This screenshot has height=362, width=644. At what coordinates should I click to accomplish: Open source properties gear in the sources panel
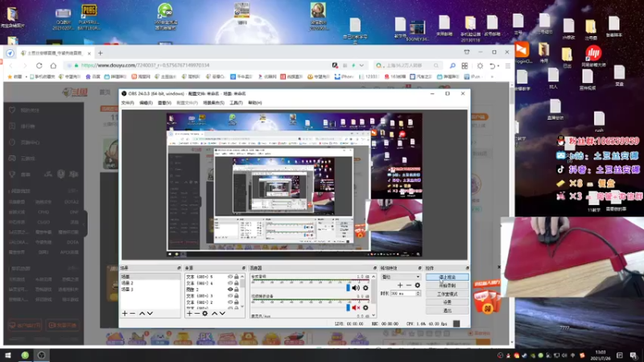205,313
